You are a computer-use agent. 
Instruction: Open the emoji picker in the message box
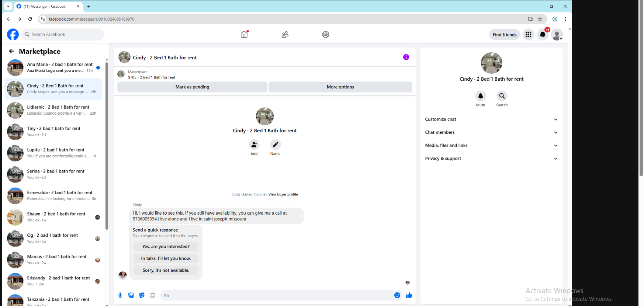pos(397,295)
